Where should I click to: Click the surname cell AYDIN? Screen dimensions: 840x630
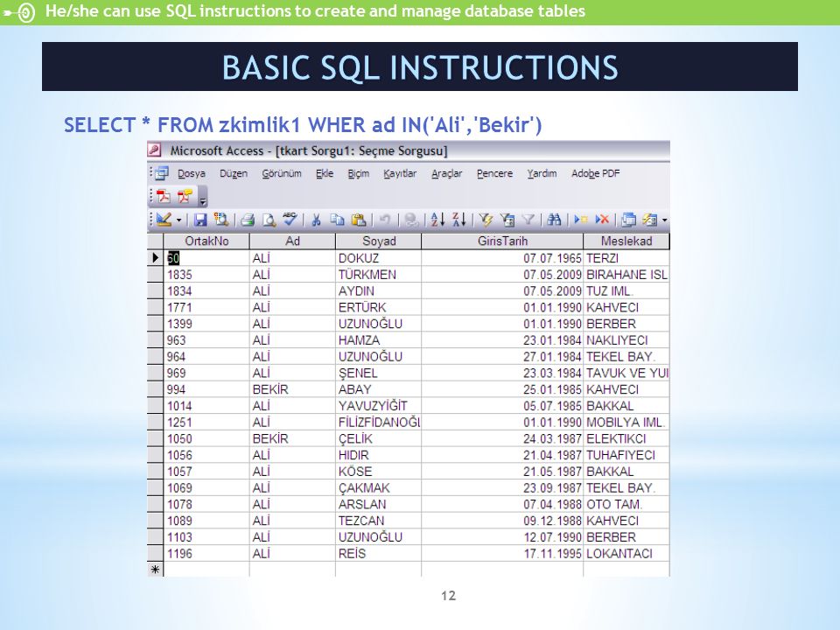click(x=379, y=290)
